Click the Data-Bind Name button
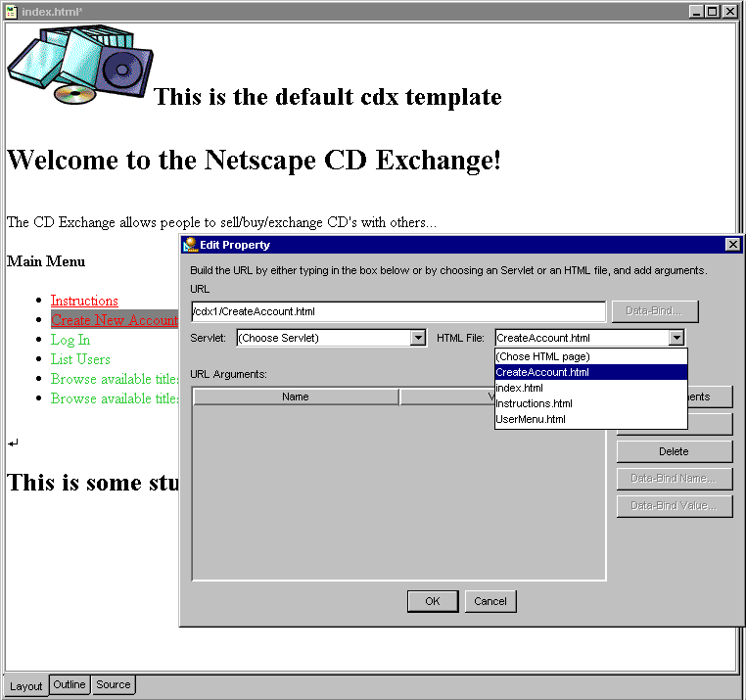 tap(675, 479)
